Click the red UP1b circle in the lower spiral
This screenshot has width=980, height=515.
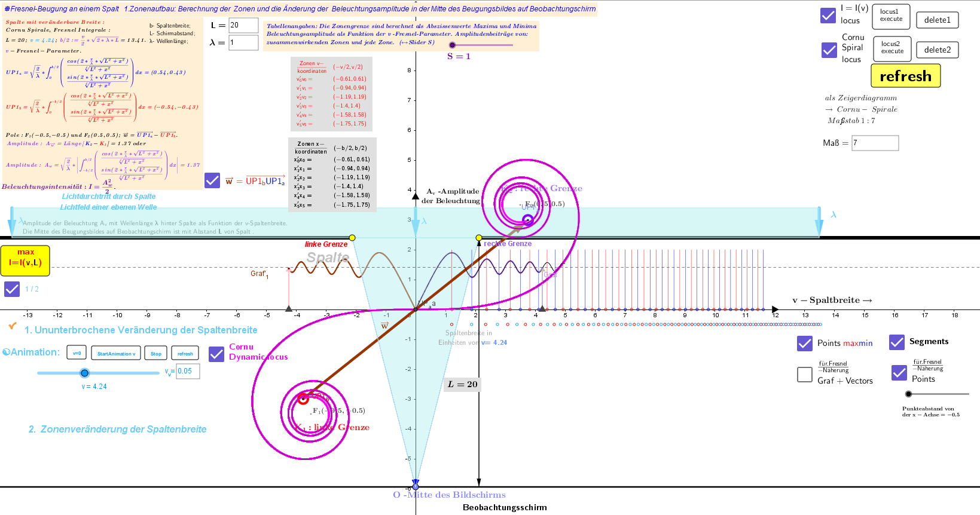click(303, 398)
